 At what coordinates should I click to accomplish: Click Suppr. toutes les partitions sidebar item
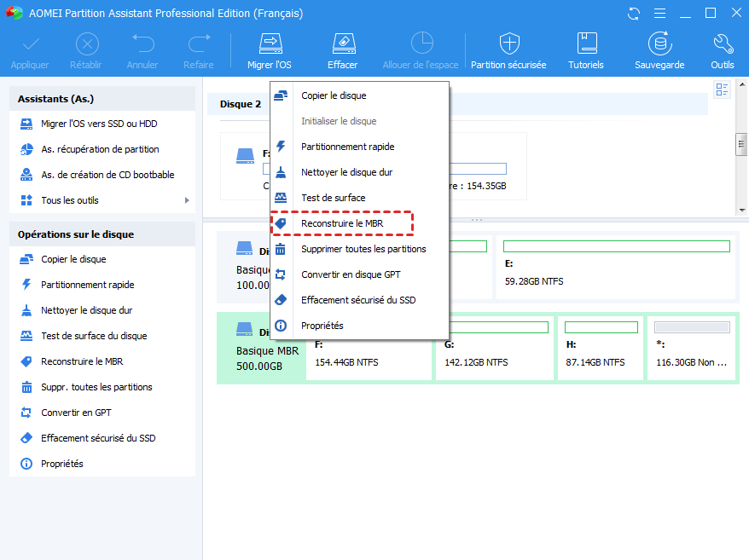[x=96, y=387]
